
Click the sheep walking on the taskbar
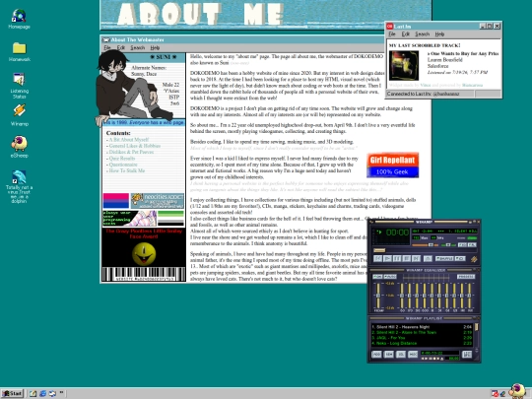pyautogui.click(x=517, y=390)
